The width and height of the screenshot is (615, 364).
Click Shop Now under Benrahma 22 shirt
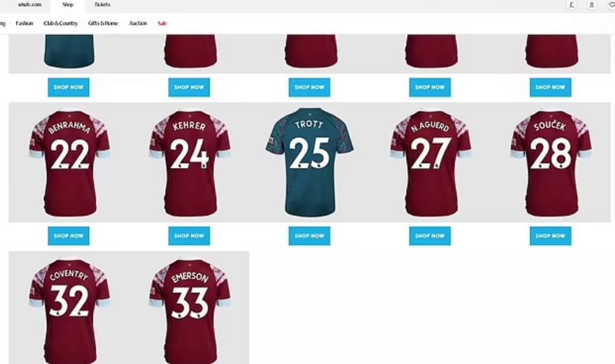pyautogui.click(x=69, y=236)
